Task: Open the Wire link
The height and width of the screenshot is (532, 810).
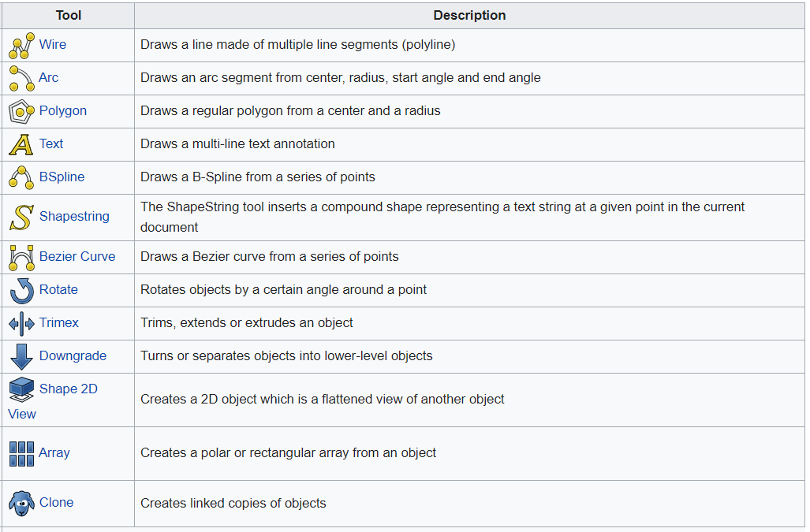Action: click(53, 45)
